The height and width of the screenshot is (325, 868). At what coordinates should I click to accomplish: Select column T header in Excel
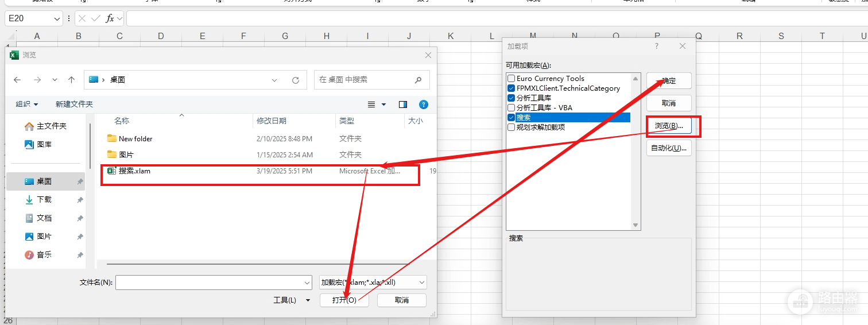(822, 36)
